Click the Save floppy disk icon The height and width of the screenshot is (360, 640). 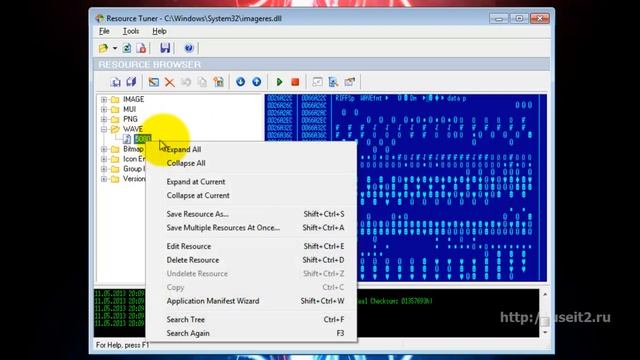165,48
